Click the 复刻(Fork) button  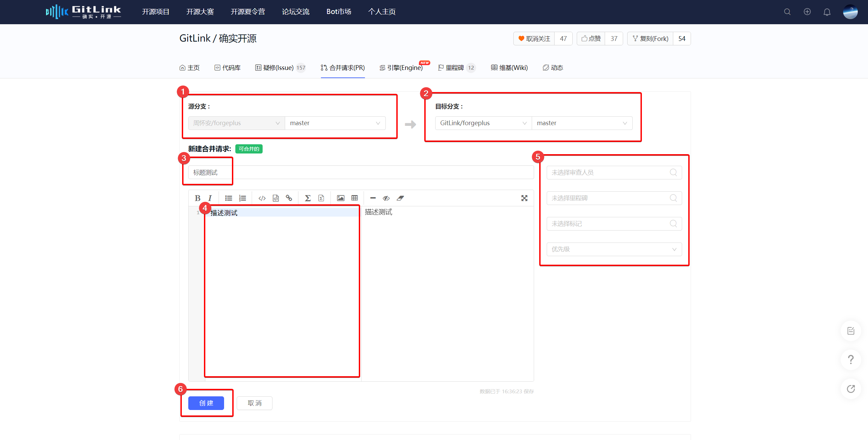[x=650, y=39]
